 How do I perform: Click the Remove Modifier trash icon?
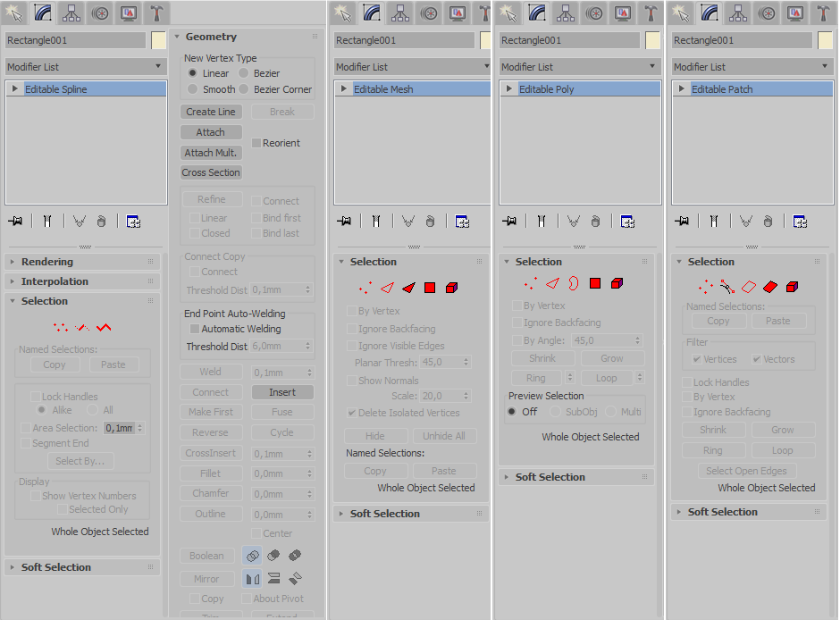pyautogui.click(x=101, y=221)
